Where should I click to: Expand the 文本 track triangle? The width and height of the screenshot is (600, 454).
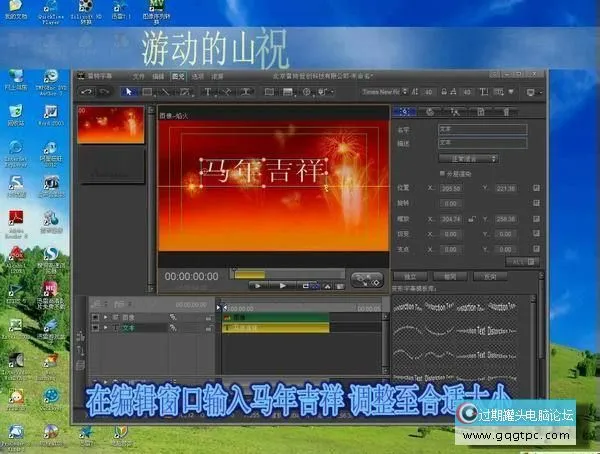[106, 328]
